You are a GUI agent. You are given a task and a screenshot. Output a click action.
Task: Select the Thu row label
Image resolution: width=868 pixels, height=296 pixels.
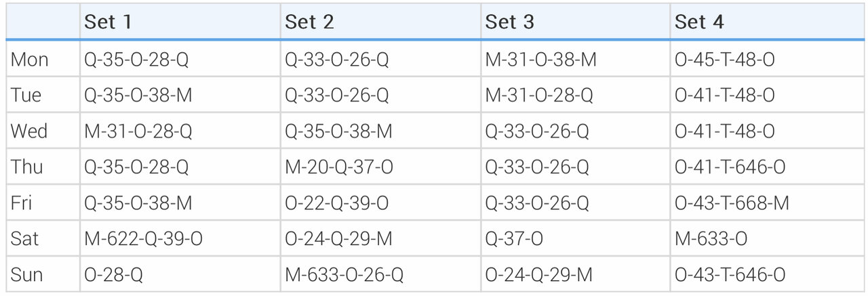27,167
